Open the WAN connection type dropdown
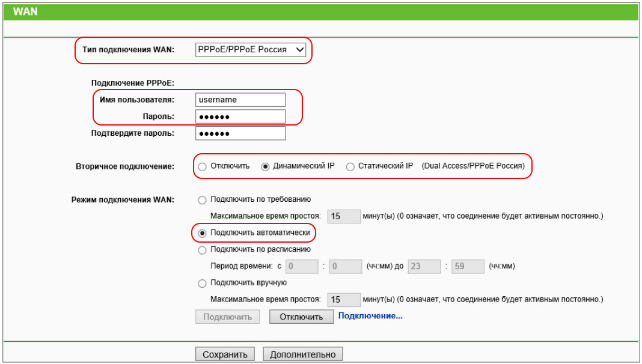 [251, 50]
